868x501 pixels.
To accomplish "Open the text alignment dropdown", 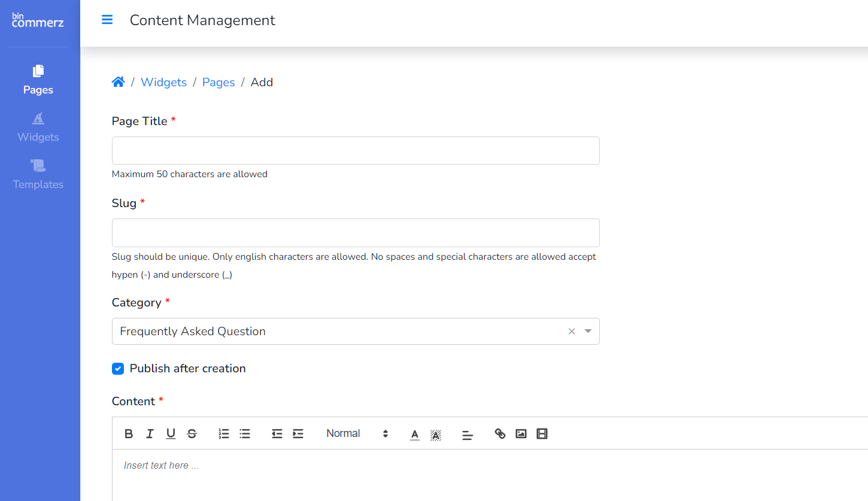I will pos(468,435).
